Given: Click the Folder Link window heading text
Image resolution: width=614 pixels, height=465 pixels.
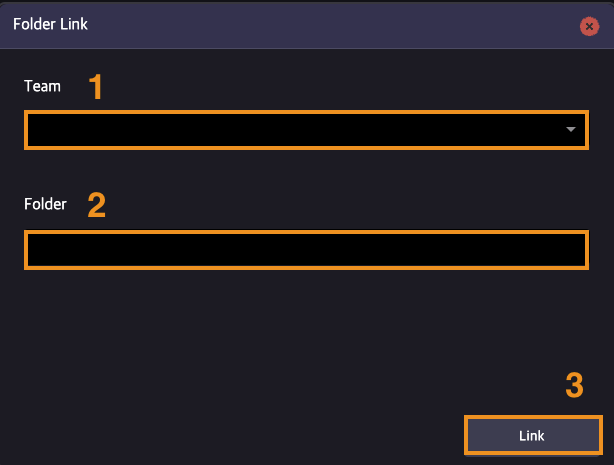Looking at the screenshot, I should coord(50,24).
